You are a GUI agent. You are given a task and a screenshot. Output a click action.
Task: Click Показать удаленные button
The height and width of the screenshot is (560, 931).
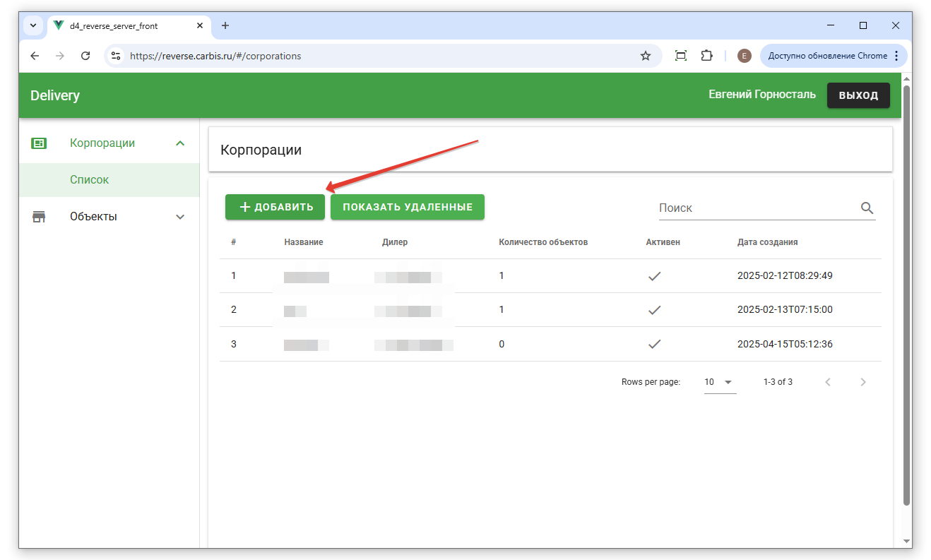coord(408,207)
